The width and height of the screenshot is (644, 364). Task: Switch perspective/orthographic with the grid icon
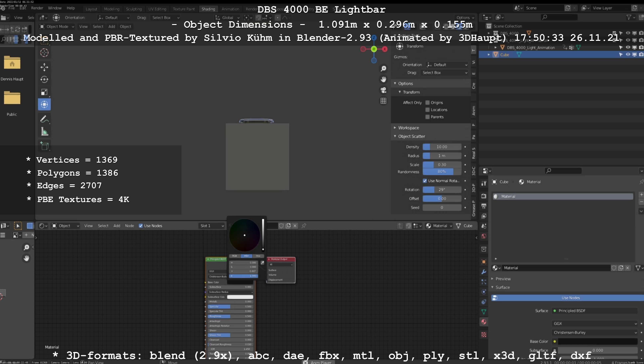(x=383, y=101)
